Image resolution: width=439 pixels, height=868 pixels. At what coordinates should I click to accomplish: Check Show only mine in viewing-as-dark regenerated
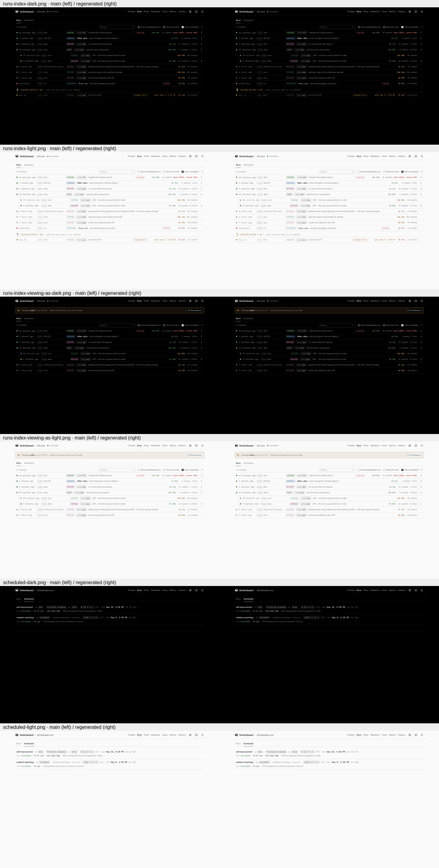[384, 325]
